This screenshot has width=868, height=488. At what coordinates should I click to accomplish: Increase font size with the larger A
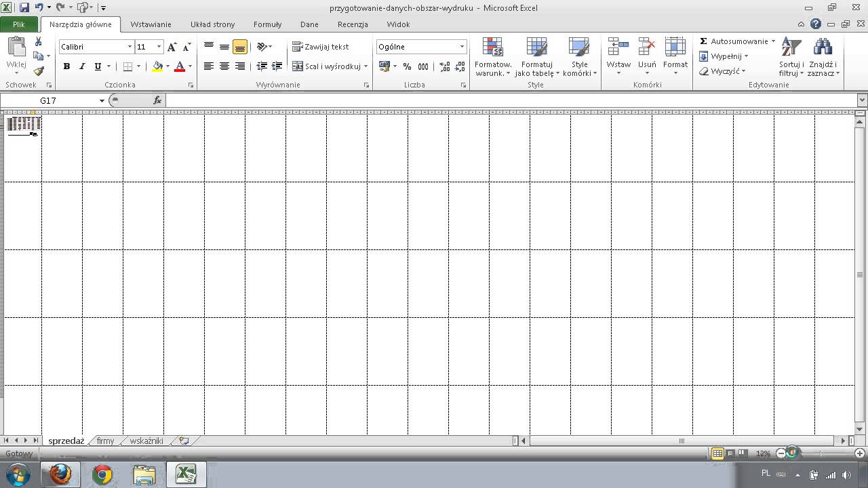pyautogui.click(x=172, y=47)
